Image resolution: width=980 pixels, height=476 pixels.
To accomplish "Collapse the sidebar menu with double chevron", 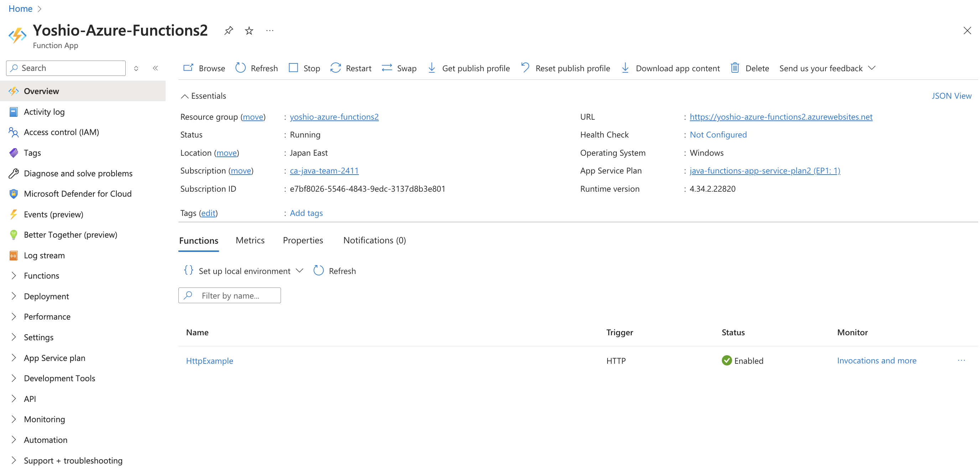I will click(155, 68).
